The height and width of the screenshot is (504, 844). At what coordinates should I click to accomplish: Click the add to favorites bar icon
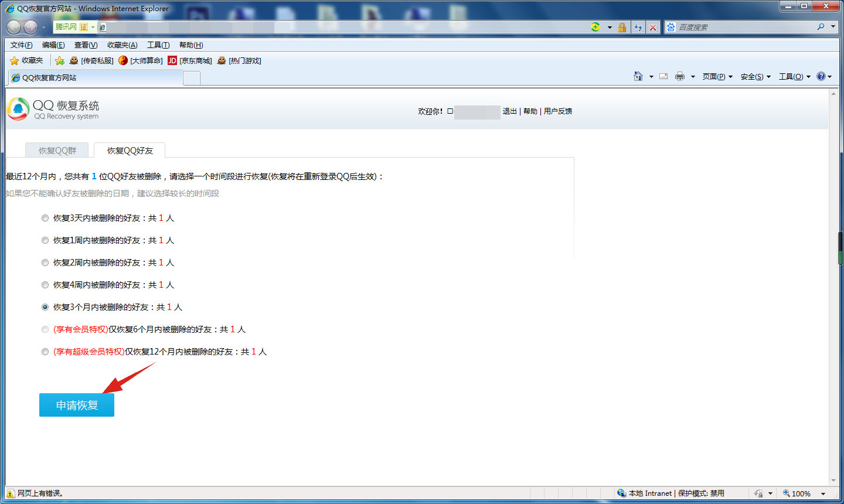click(x=60, y=60)
